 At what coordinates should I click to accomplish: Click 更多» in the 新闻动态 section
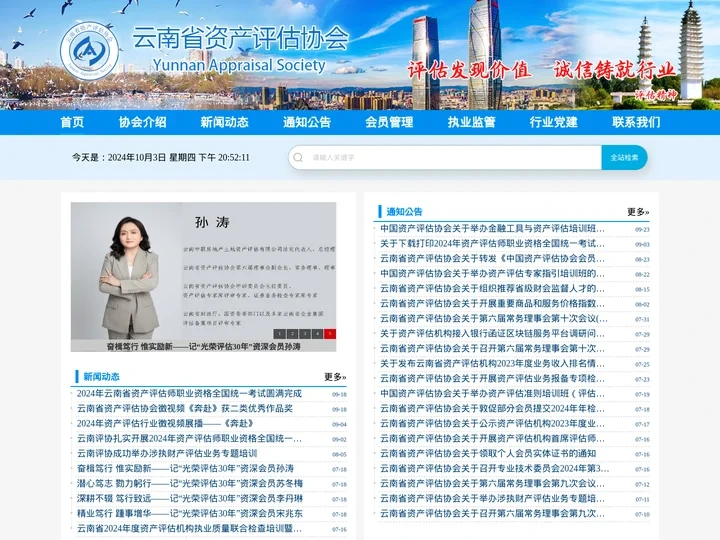click(x=335, y=377)
